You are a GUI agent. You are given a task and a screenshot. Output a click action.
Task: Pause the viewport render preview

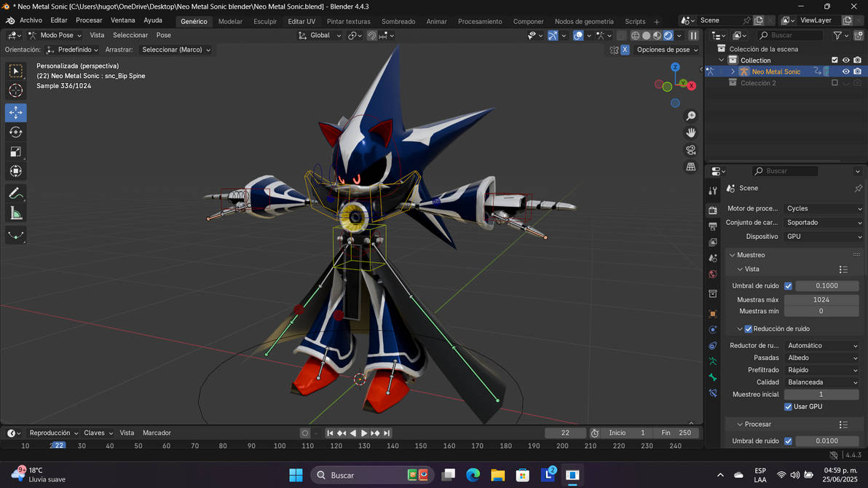(693, 36)
